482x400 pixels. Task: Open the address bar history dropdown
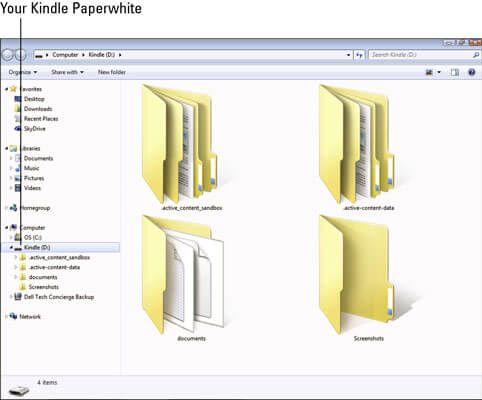click(348, 55)
